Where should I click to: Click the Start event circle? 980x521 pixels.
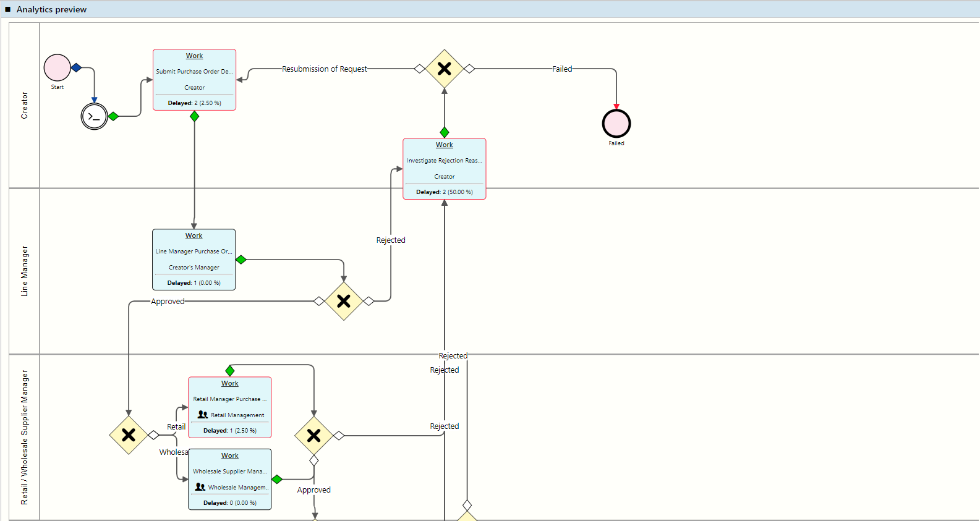click(58, 67)
